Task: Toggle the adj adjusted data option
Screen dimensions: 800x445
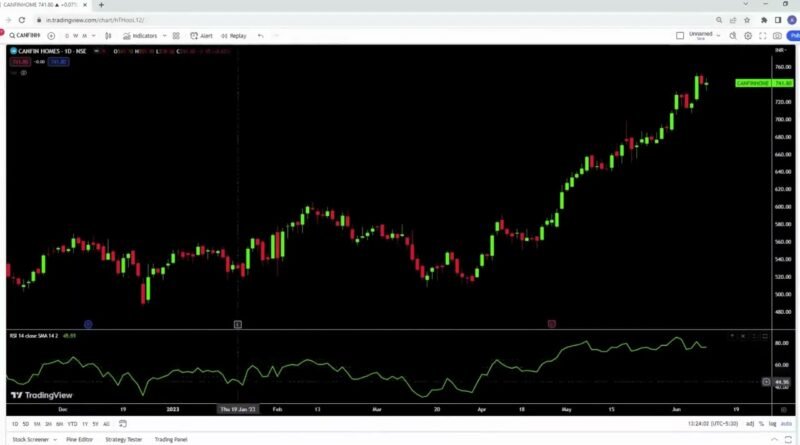Action: pyautogui.click(x=749, y=424)
